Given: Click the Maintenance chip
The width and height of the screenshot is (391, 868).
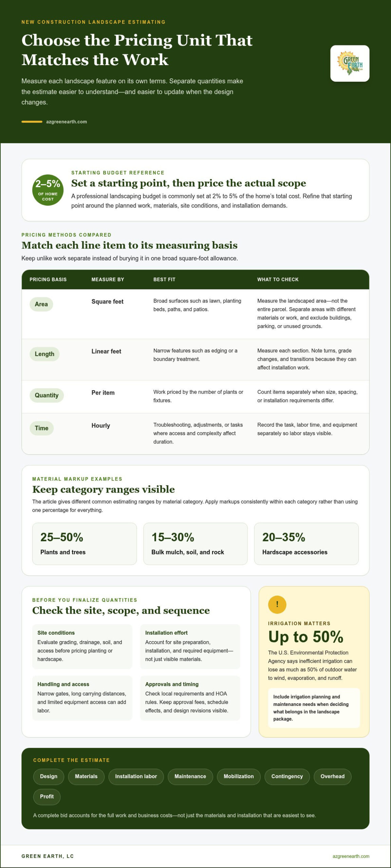Looking at the screenshot, I should [x=190, y=776].
